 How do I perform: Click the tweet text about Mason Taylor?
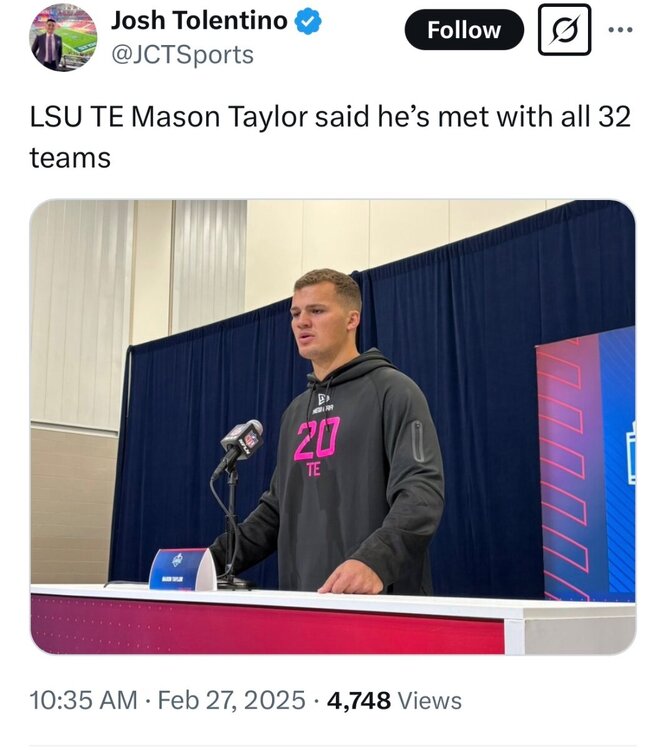coord(330,137)
